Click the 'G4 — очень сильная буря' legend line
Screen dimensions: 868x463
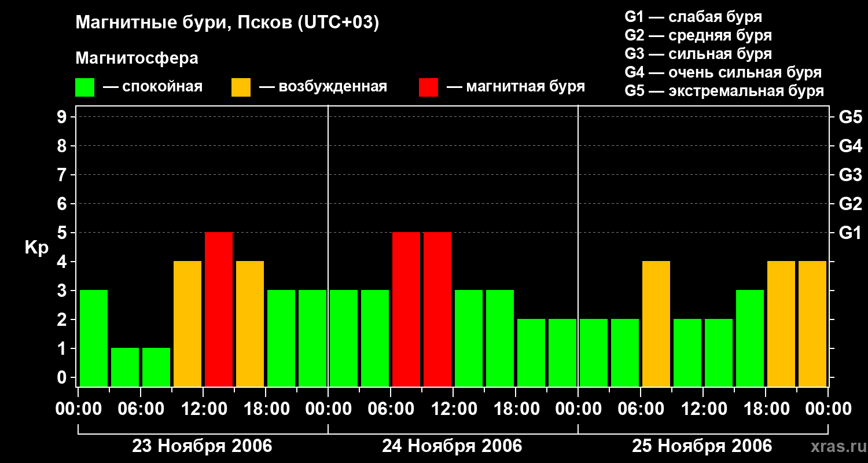tap(723, 72)
